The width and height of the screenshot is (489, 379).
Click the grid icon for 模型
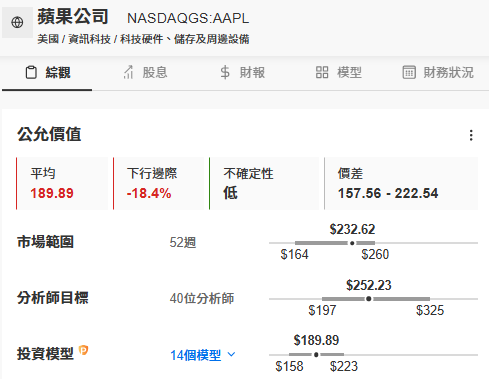322,72
